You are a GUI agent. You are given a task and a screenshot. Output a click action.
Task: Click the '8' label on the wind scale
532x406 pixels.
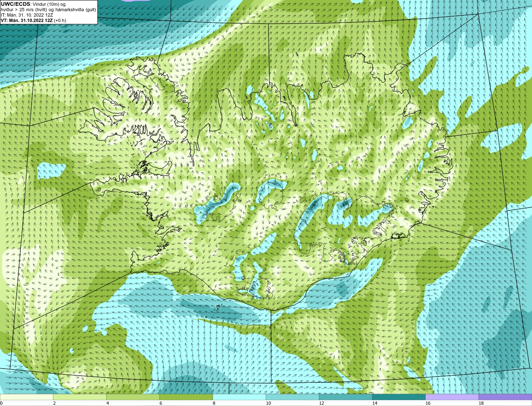point(214,403)
